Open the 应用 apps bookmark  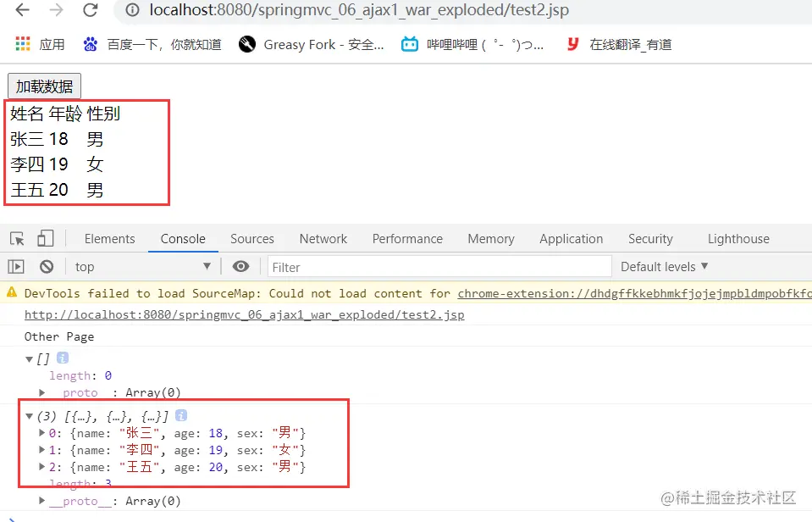[40, 45]
